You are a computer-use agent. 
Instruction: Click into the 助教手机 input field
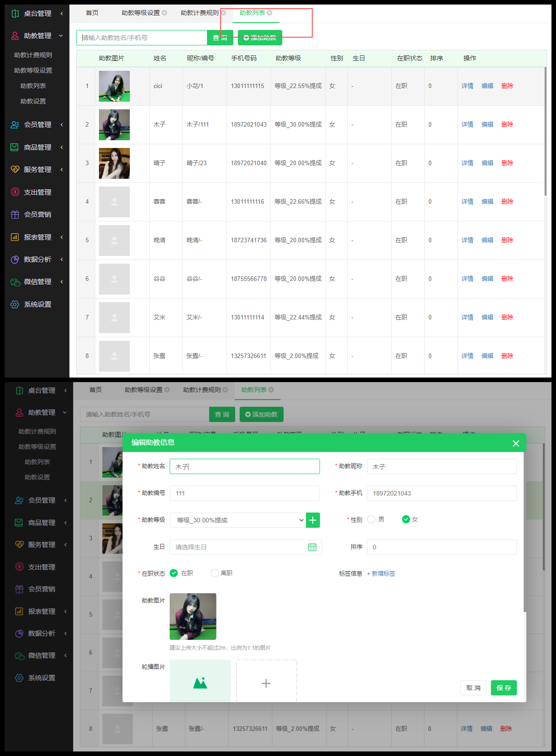(441, 493)
